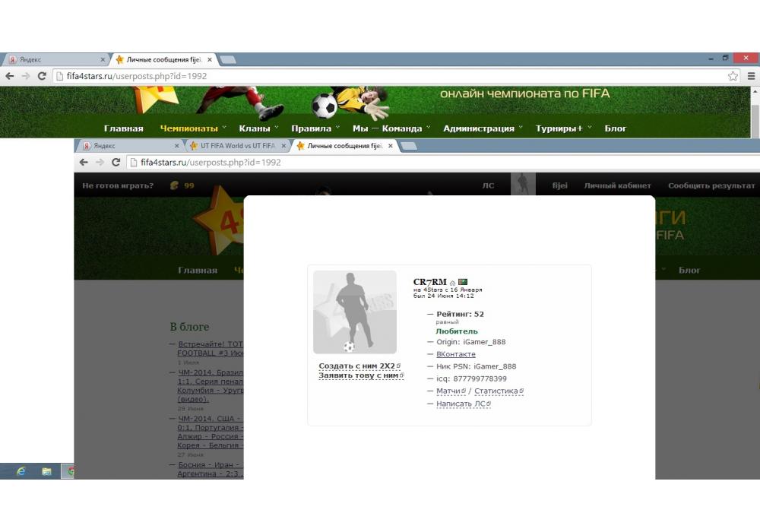Close the inner Яндекс tab

click(176, 146)
